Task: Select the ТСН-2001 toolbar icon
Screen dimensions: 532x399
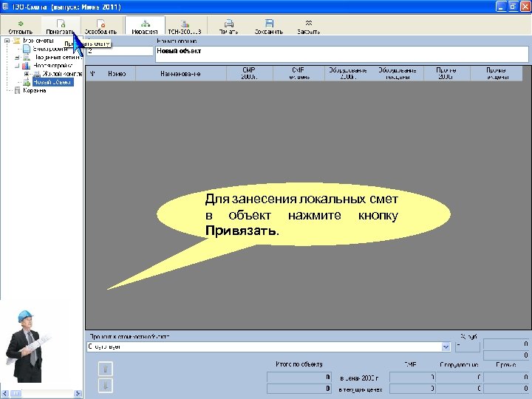Action: pos(185,26)
